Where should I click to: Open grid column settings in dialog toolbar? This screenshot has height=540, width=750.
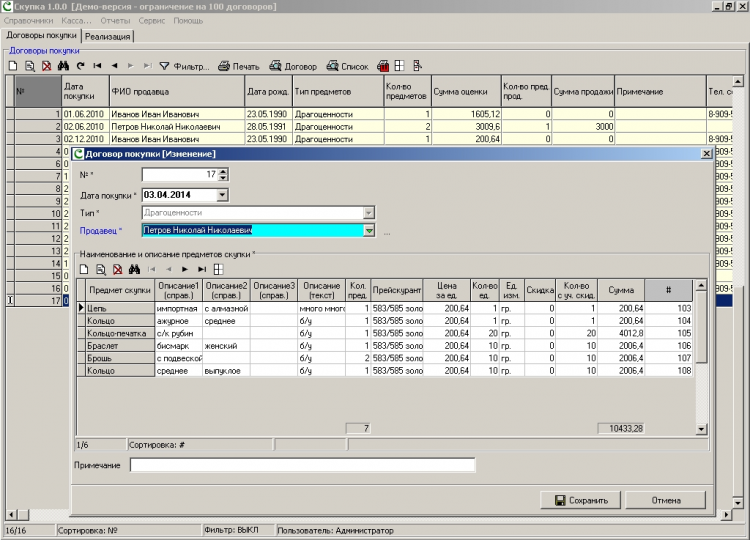pyautogui.click(x=218, y=269)
